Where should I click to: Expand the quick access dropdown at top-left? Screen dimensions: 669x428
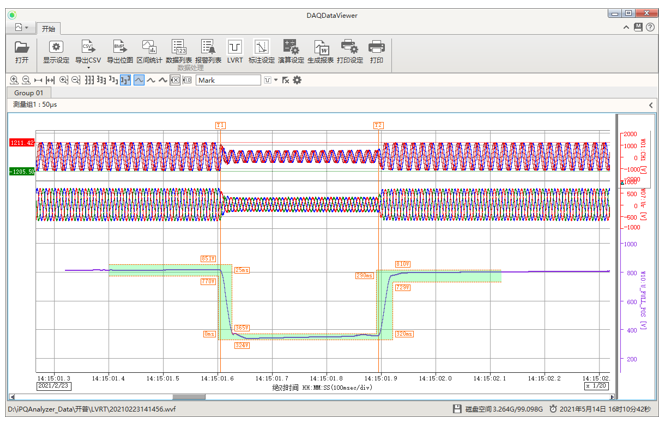(26, 29)
